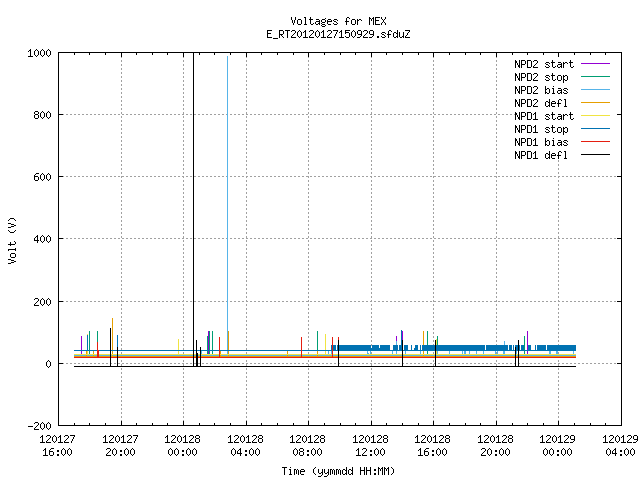Click the 'NPD1 stop' legend label
The height and width of the screenshot is (480, 640).
[x=541, y=129]
